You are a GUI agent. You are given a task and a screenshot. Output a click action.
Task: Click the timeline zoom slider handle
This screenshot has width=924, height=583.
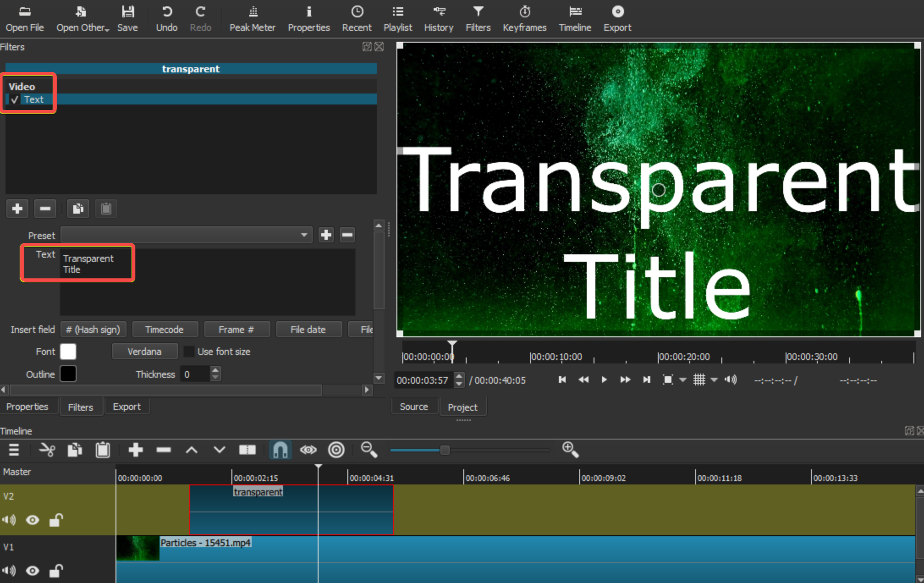pos(445,450)
